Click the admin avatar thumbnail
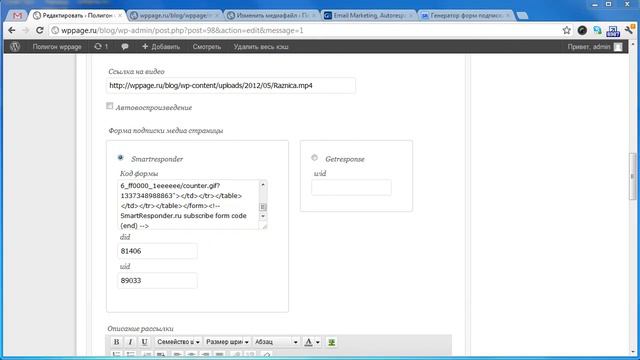 618,47
